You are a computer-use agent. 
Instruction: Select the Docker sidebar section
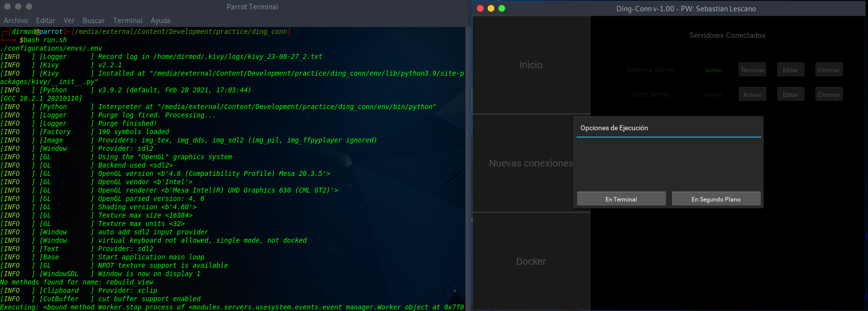(531, 261)
